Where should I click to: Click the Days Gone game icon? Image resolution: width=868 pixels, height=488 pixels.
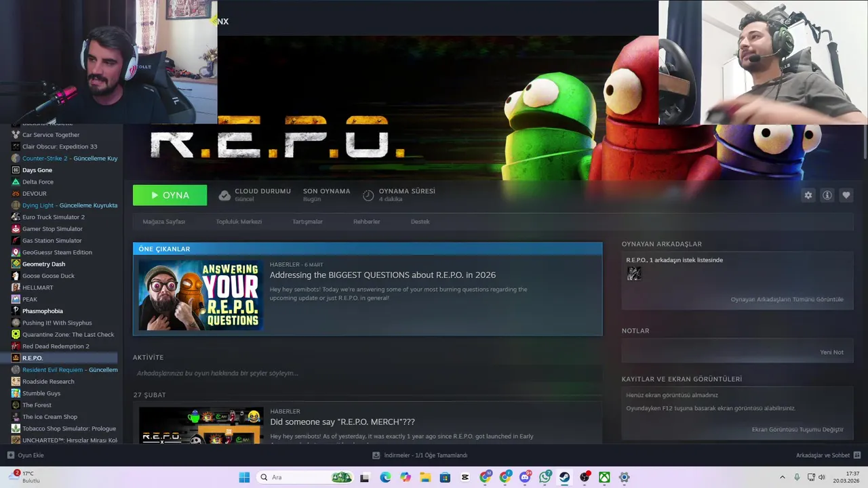tap(16, 170)
